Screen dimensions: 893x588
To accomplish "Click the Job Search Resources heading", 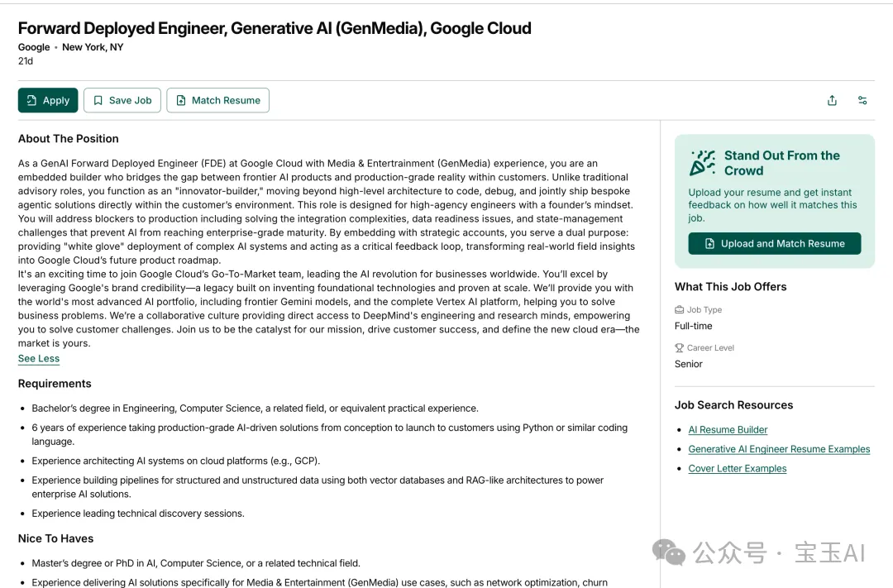I will 734,405.
